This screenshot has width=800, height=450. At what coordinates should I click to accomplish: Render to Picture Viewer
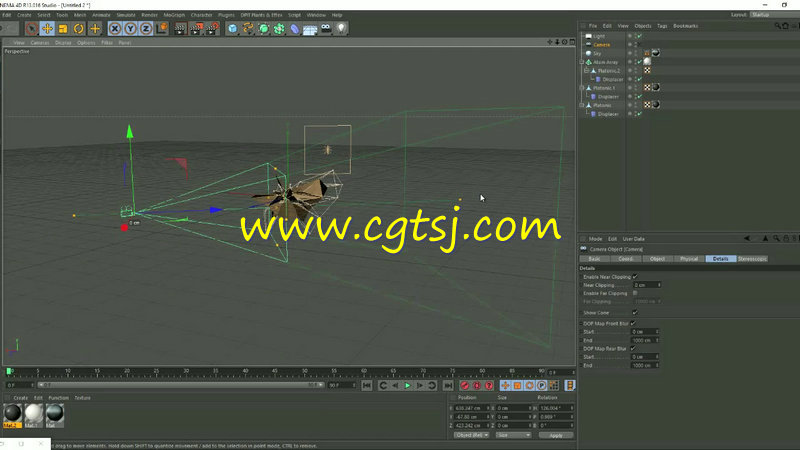pos(196,29)
